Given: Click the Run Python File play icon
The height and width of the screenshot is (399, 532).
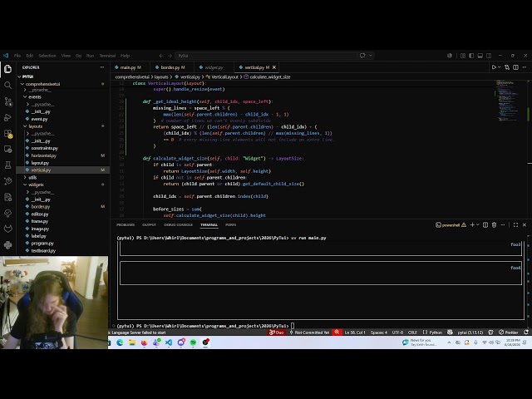Looking at the screenshot, I should [494, 67].
